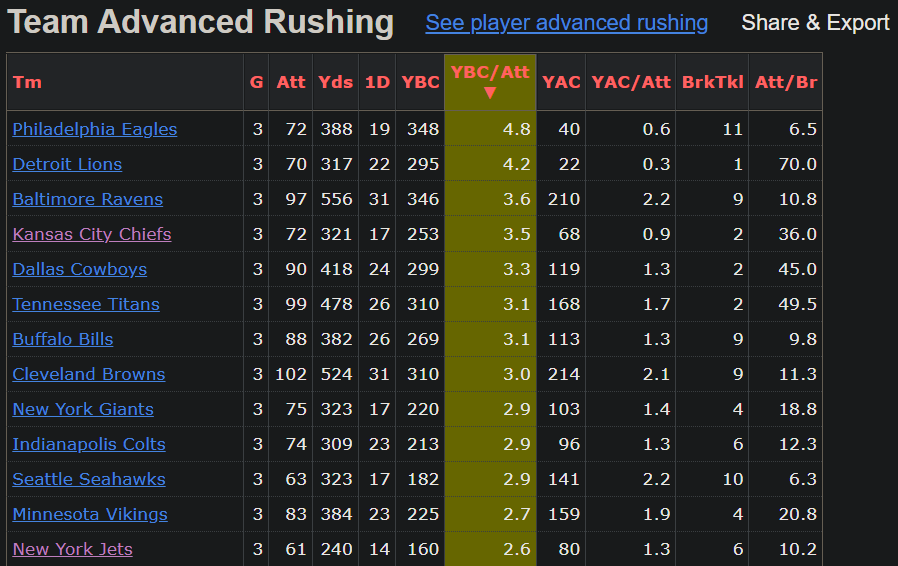Screen dimensions: 898x566
Task: Open the Dallas Cowboys team link
Action: [80, 269]
